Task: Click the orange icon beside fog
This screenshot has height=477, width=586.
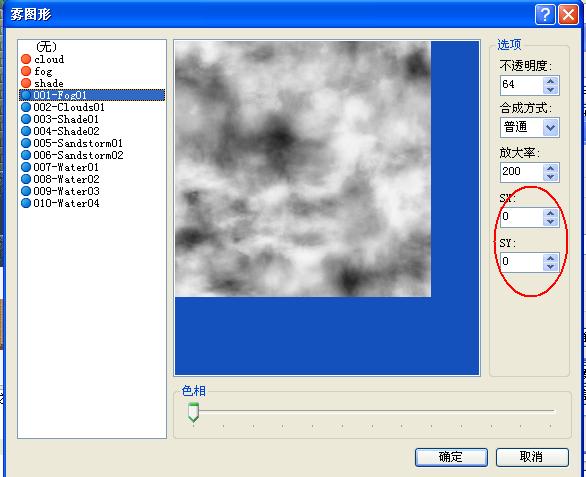Action: [x=26, y=71]
